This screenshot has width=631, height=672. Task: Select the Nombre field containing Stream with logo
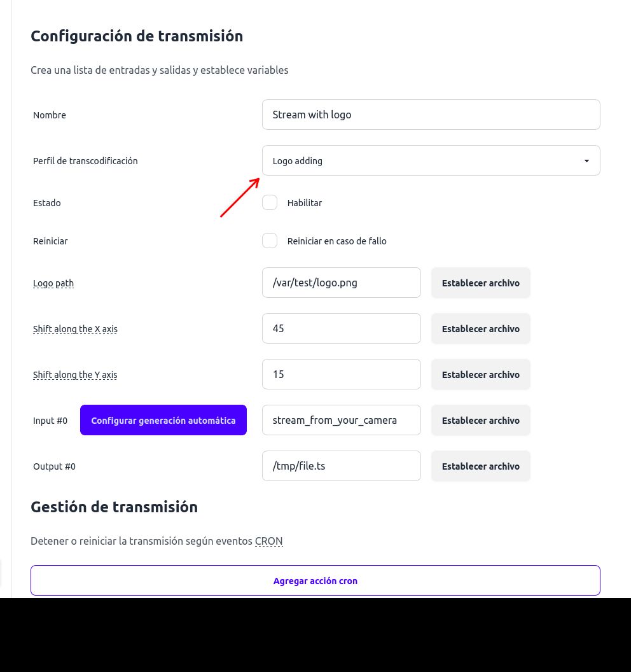[431, 115]
